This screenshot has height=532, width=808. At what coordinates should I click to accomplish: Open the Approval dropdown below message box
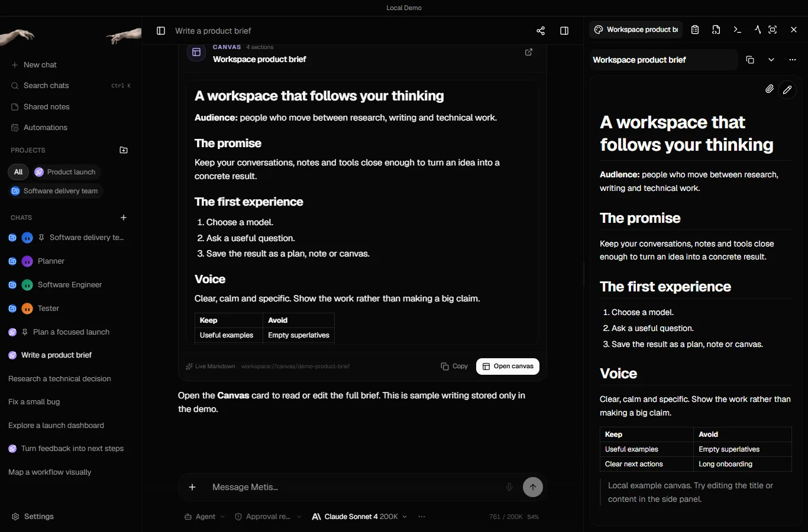coord(268,517)
